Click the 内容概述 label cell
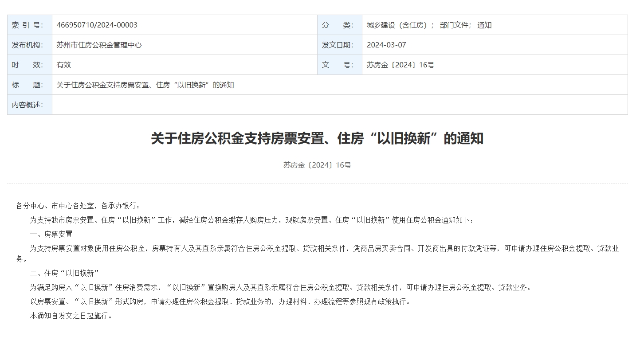The width and height of the screenshot is (644, 352). [x=30, y=105]
